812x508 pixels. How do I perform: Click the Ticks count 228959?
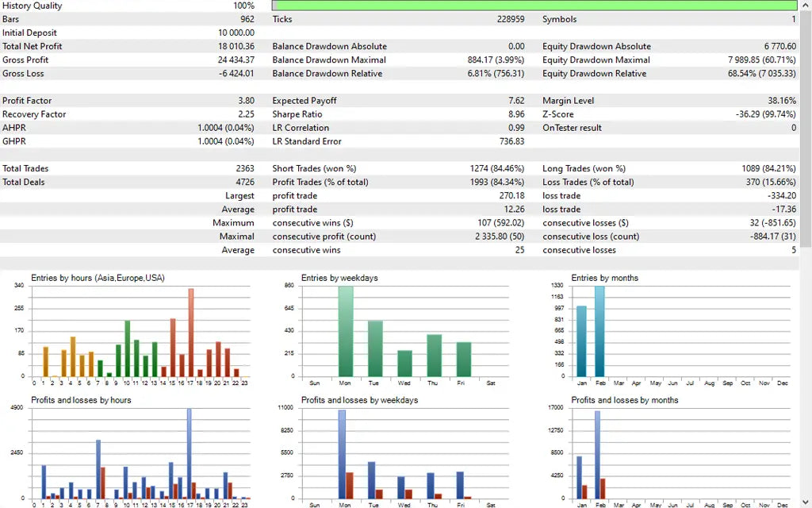[511, 19]
